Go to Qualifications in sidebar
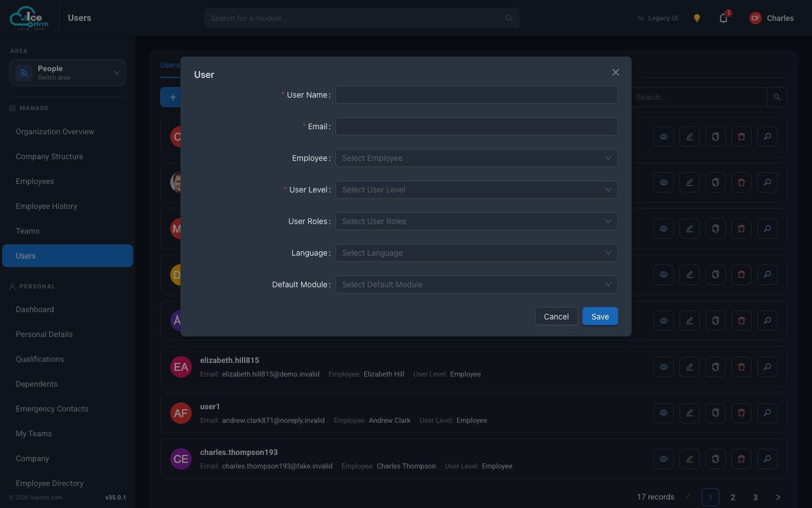812x508 pixels. pyautogui.click(x=68, y=359)
